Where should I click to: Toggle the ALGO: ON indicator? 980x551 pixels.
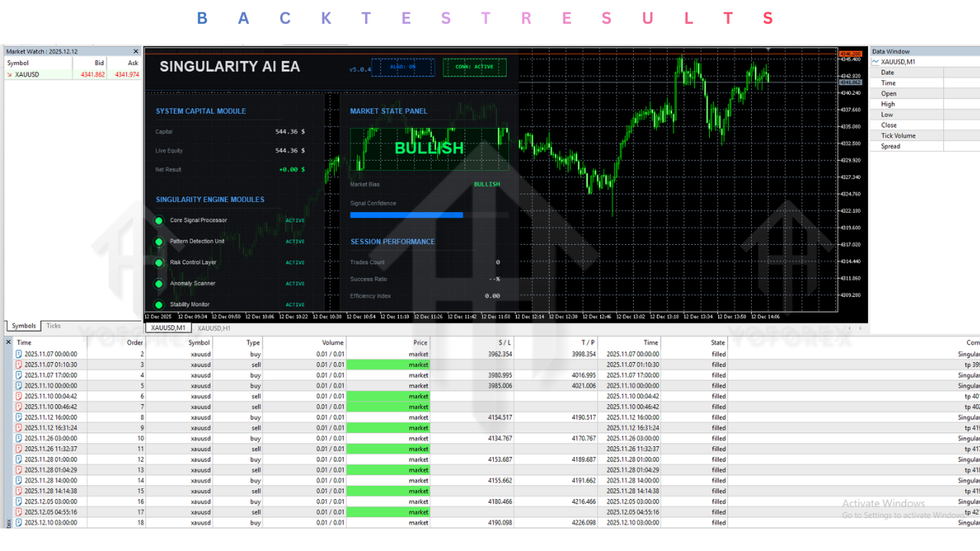403,67
